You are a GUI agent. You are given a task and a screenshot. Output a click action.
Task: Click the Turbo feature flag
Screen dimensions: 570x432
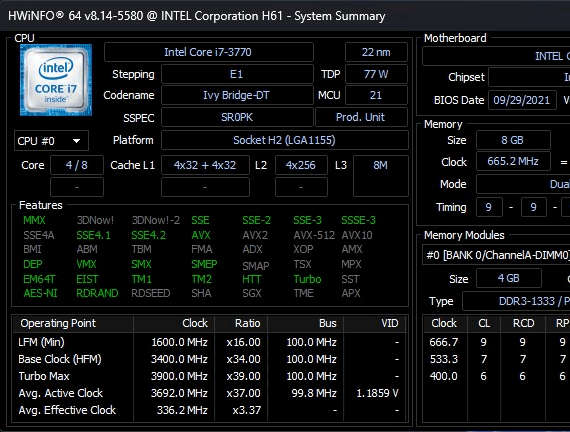click(308, 279)
